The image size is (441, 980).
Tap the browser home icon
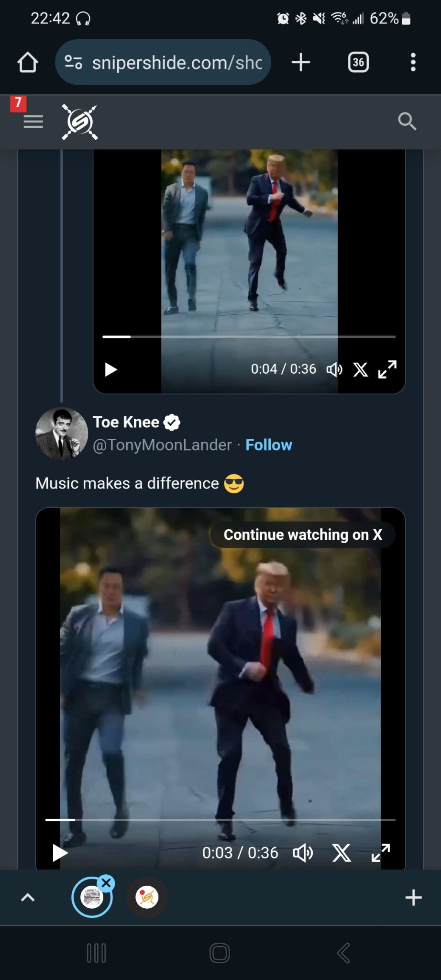tap(28, 62)
